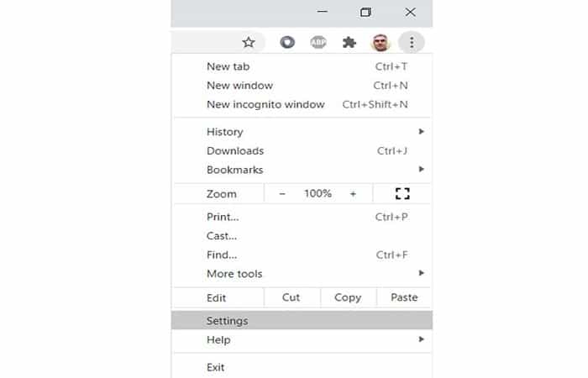Click the Cut button
588x378 pixels.
291,297
